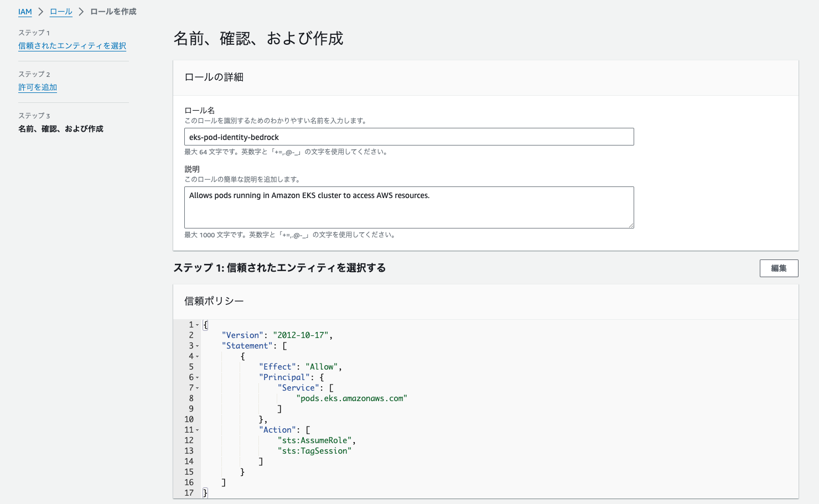Go to ロール breadcrumb link

tap(61, 12)
